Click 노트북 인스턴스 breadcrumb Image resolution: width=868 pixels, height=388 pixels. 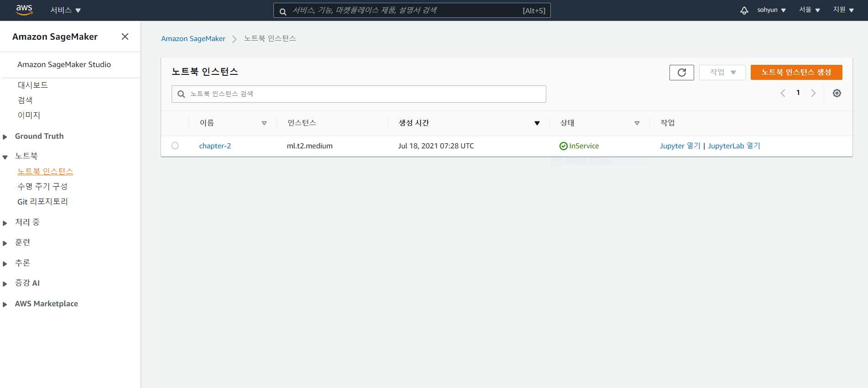click(x=270, y=38)
